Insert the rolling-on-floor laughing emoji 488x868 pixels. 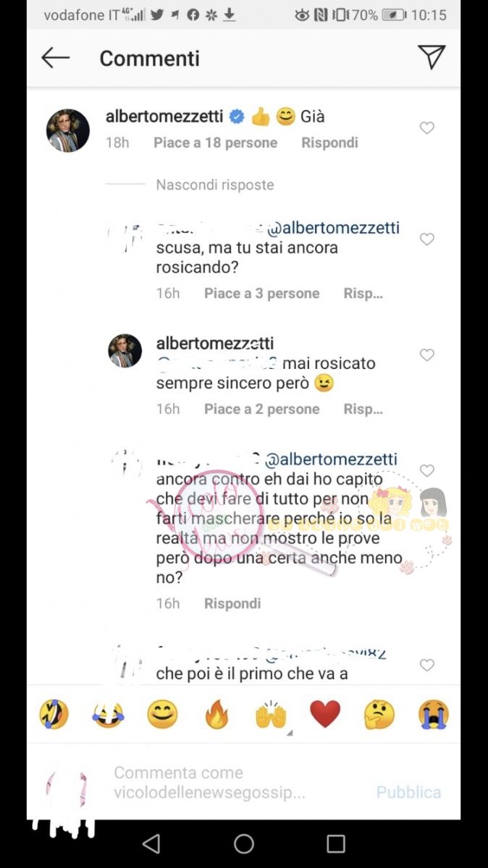[x=54, y=715]
